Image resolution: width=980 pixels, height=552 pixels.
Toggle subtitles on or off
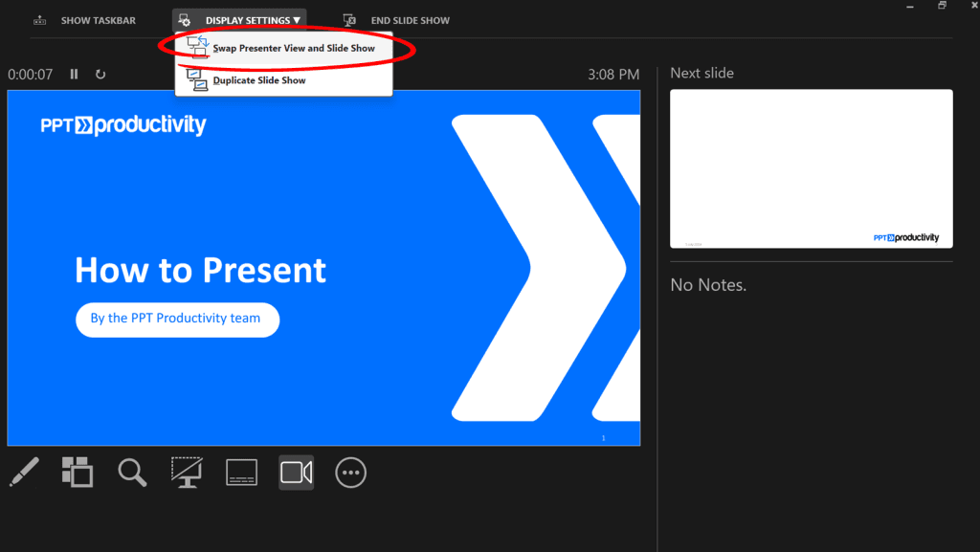[x=241, y=472]
